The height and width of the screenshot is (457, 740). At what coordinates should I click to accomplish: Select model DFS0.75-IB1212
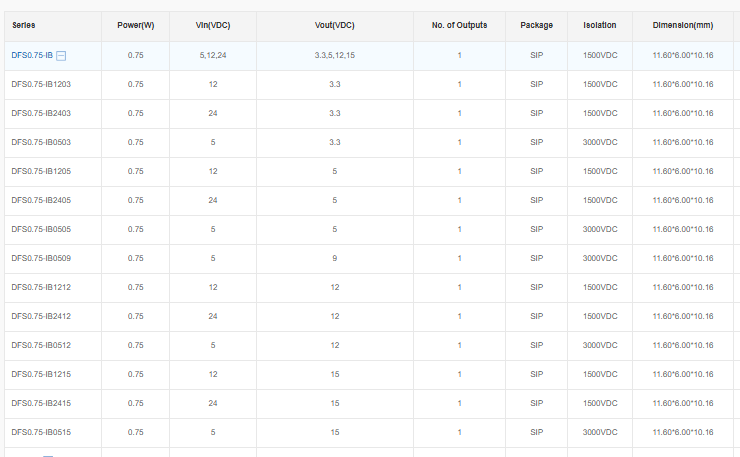(41, 287)
